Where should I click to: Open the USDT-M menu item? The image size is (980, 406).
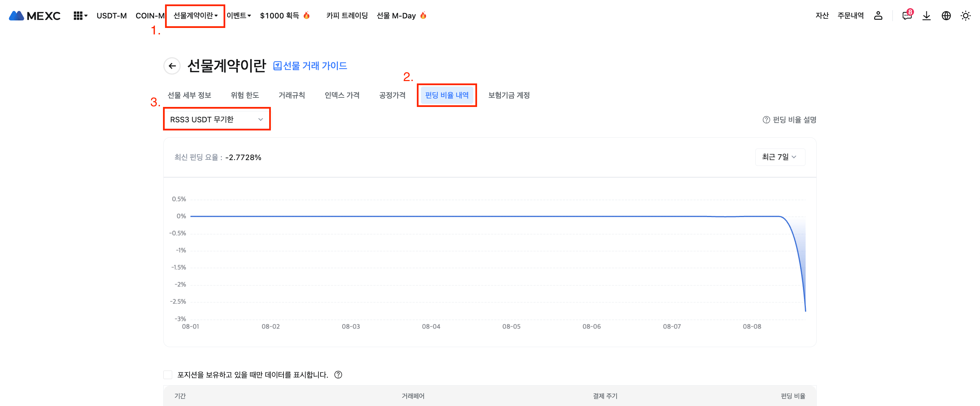112,16
